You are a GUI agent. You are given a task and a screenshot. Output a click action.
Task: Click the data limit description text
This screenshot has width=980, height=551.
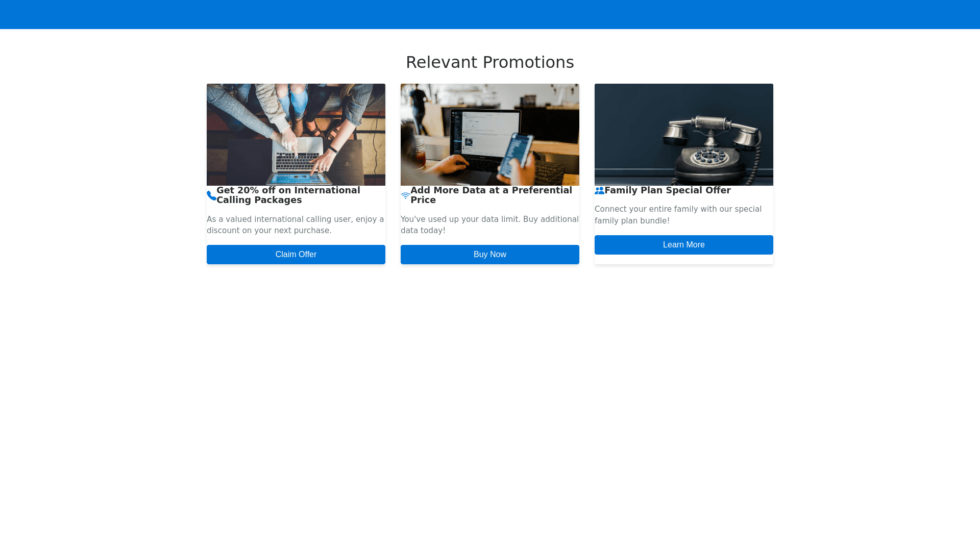pyautogui.click(x=489, y=225)
